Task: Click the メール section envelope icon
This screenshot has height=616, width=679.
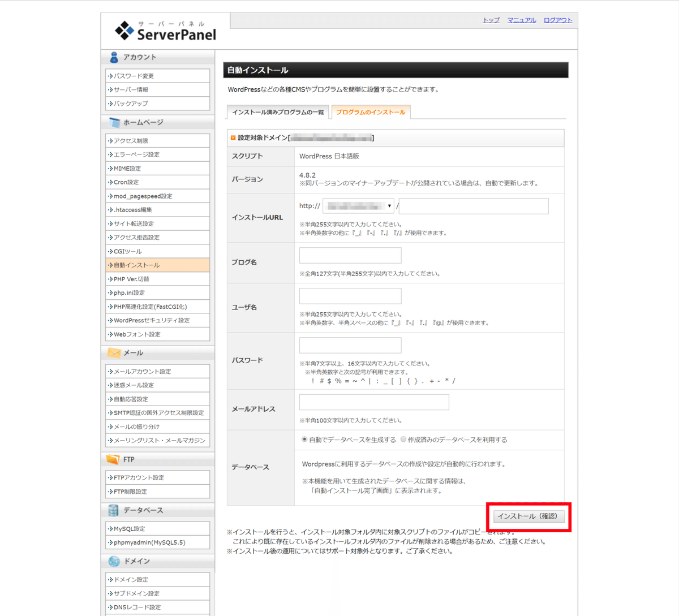Action: tap(114, 353)
